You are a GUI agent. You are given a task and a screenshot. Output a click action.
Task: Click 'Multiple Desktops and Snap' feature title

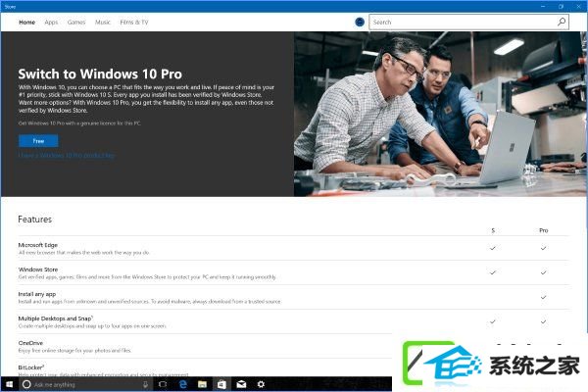click(x=55, y=318)
